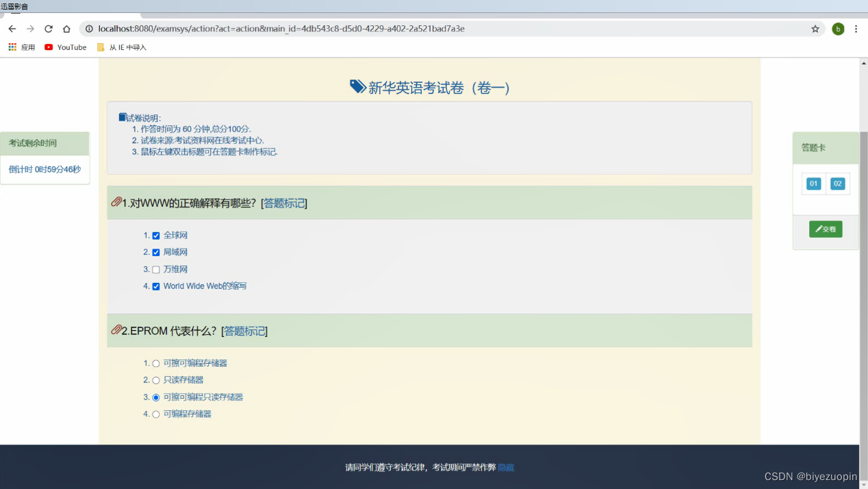Open the YouTube bookmark
868x489 pixels.
coord(66,47)
